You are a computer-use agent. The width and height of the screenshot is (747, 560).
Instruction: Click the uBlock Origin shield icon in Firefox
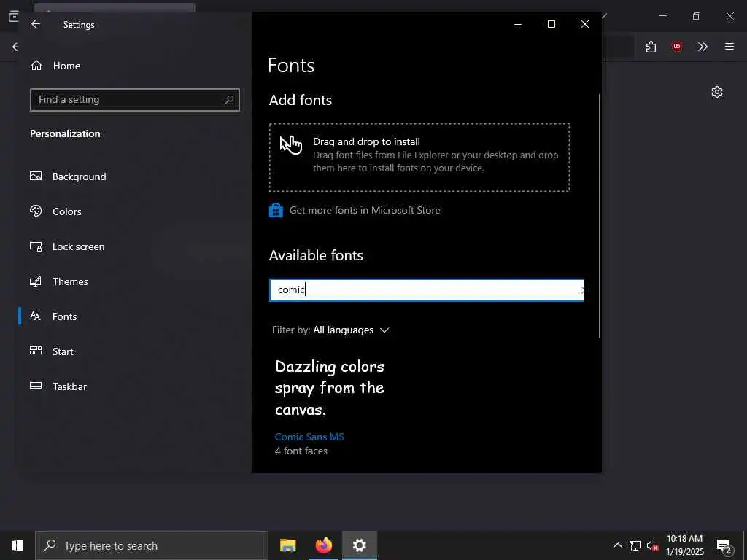(x=676, y=47)
